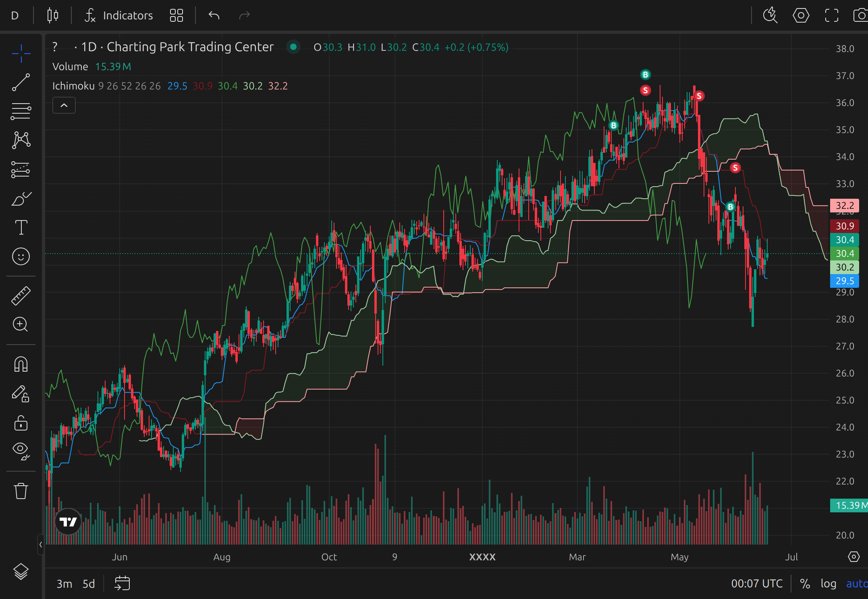Toggle magnet mode for drawings

(21, 364)
